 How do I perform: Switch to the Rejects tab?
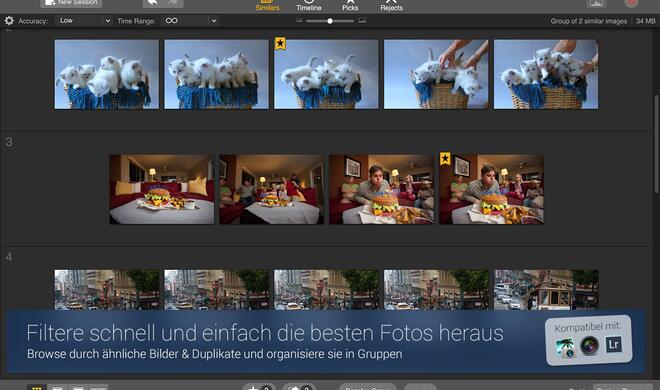coord(391,5)
